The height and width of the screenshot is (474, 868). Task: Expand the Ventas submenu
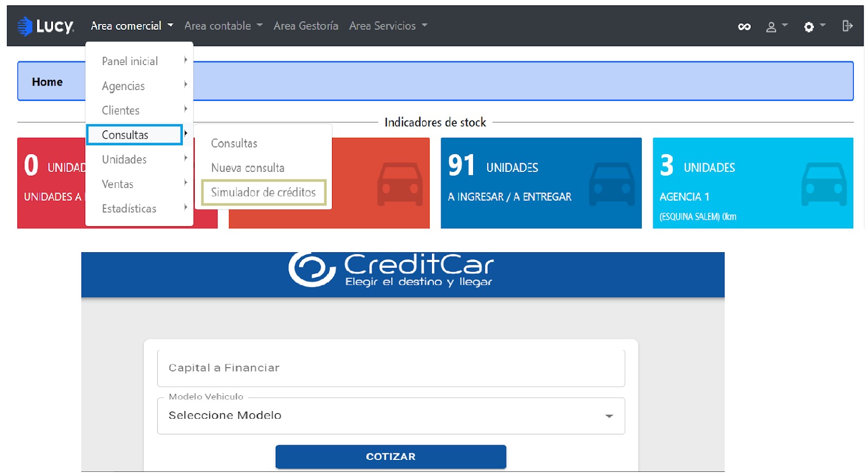pyautogui.click(x=139, y=184)
